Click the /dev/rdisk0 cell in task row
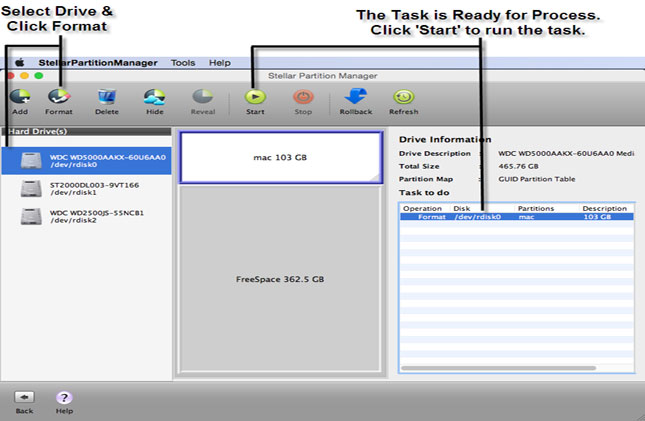The height and width of the screenshot is (421, 645). (478, 216)
